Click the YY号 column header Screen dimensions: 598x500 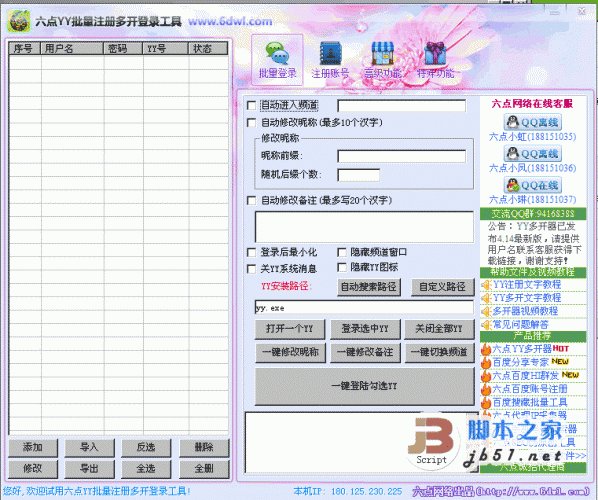[166, 48]
